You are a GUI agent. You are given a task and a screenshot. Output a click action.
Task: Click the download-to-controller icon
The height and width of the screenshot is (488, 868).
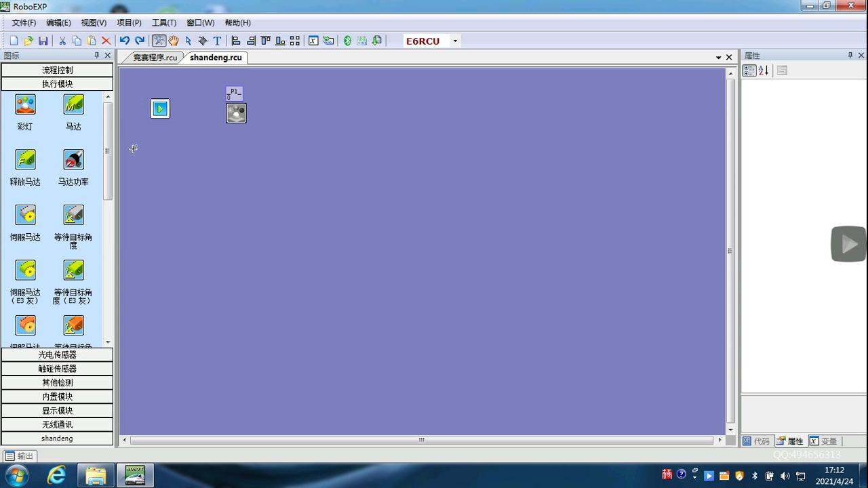[x=377, y=41]
